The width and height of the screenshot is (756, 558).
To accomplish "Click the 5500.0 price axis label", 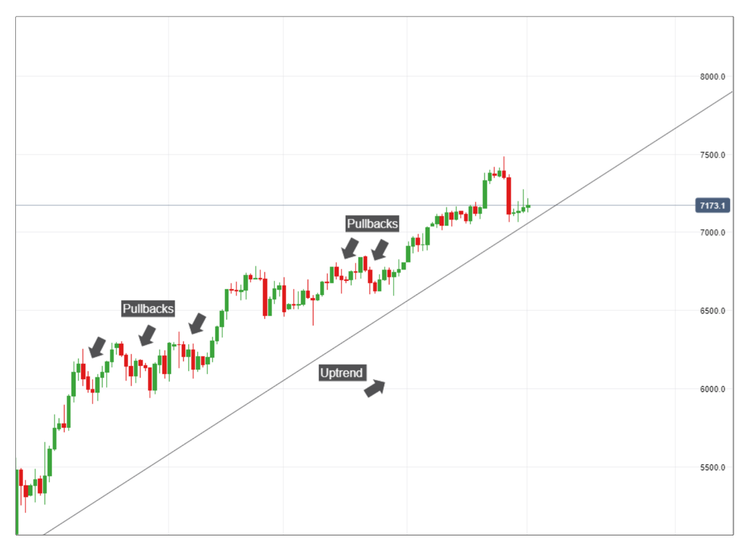I will coord(712,468).
